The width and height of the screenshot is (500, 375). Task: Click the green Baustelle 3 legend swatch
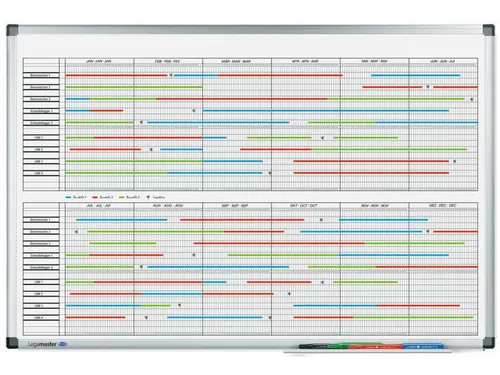(122, 197)
